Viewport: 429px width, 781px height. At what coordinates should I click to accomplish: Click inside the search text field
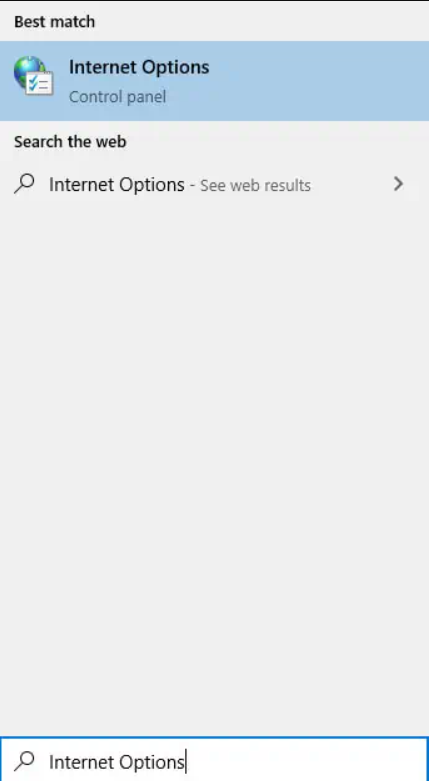click(x=214, y=759)
